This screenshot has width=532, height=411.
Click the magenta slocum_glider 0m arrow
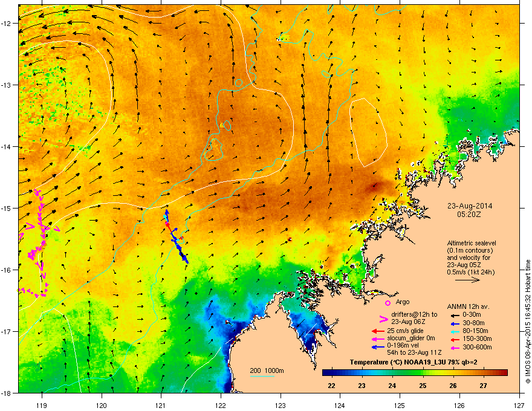click(x=378, y=338)
